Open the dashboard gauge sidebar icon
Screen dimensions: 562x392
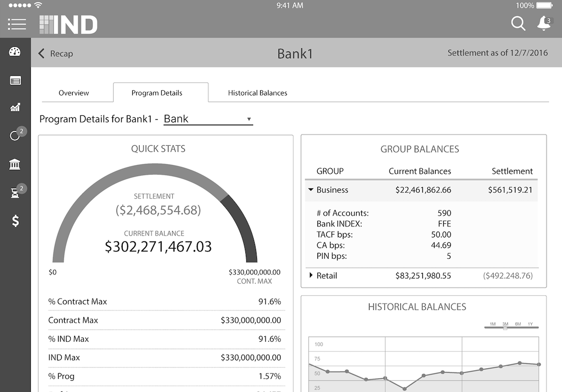[15, 52]
